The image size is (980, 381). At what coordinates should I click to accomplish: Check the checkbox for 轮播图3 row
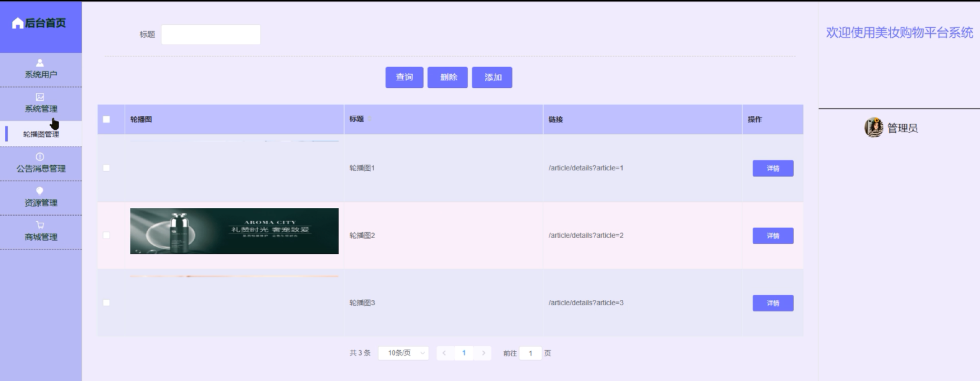pos(107,303)
